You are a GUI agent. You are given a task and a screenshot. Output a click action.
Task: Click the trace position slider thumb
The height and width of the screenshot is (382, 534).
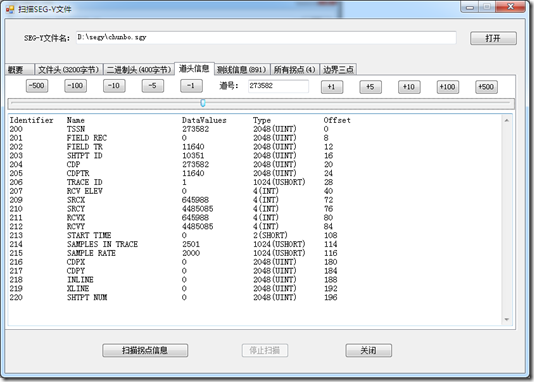[x=203, y=103]
